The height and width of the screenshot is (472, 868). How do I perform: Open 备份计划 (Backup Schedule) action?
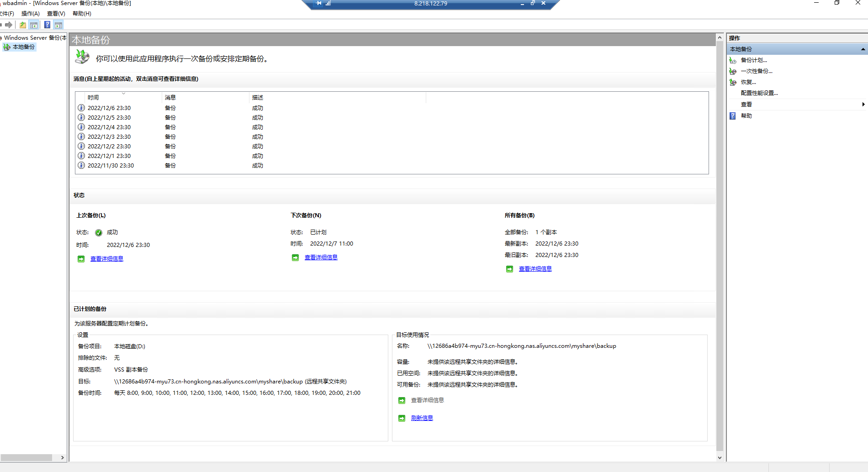753,60
